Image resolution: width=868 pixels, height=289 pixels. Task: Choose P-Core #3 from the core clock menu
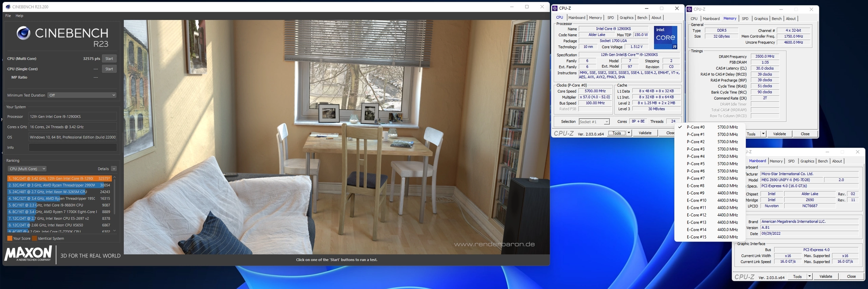pos(710,149)
